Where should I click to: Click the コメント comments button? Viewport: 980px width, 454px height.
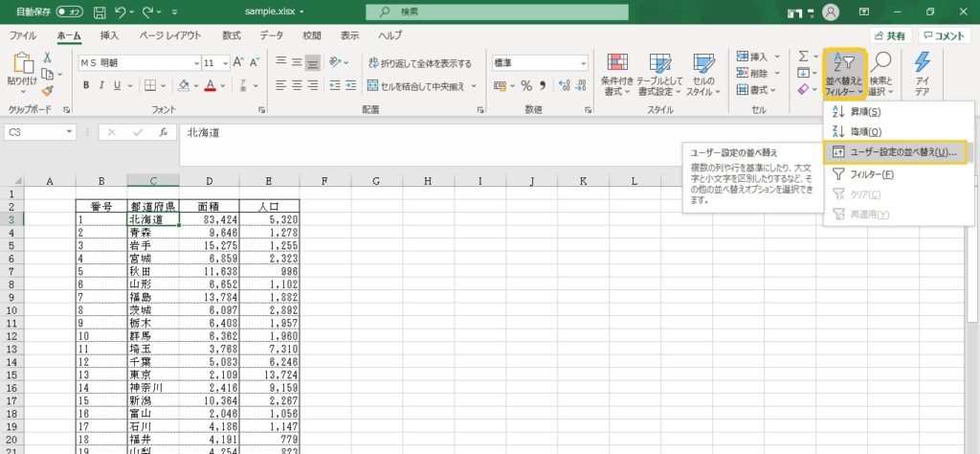944,35
